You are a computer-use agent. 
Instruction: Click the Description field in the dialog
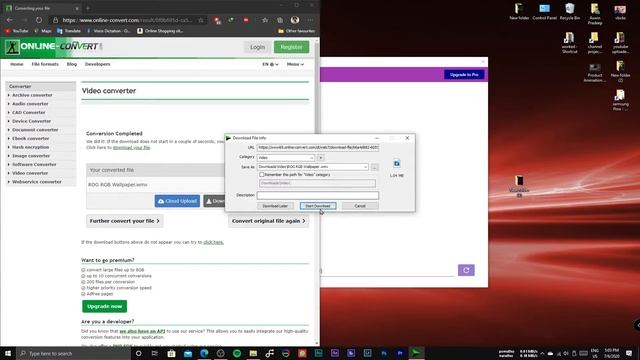point(318,195)
